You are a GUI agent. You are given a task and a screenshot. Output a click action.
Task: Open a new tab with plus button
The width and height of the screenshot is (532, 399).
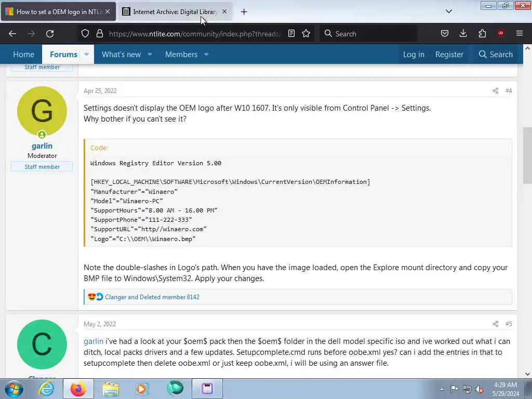point(244,12)
